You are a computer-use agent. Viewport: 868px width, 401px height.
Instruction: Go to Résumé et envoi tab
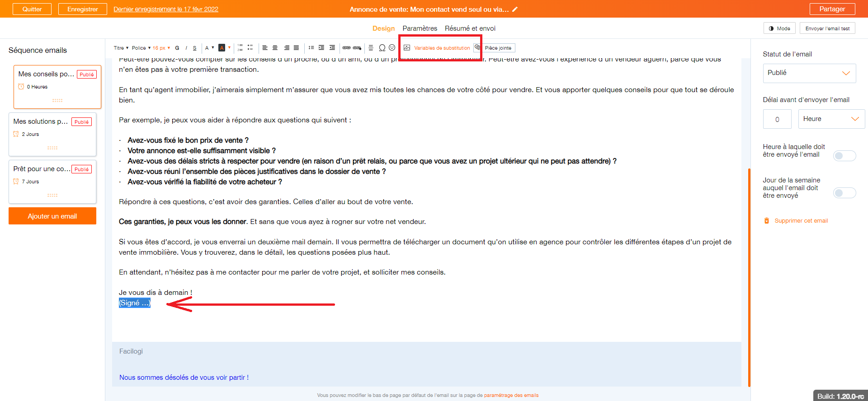tap(470, 28)
